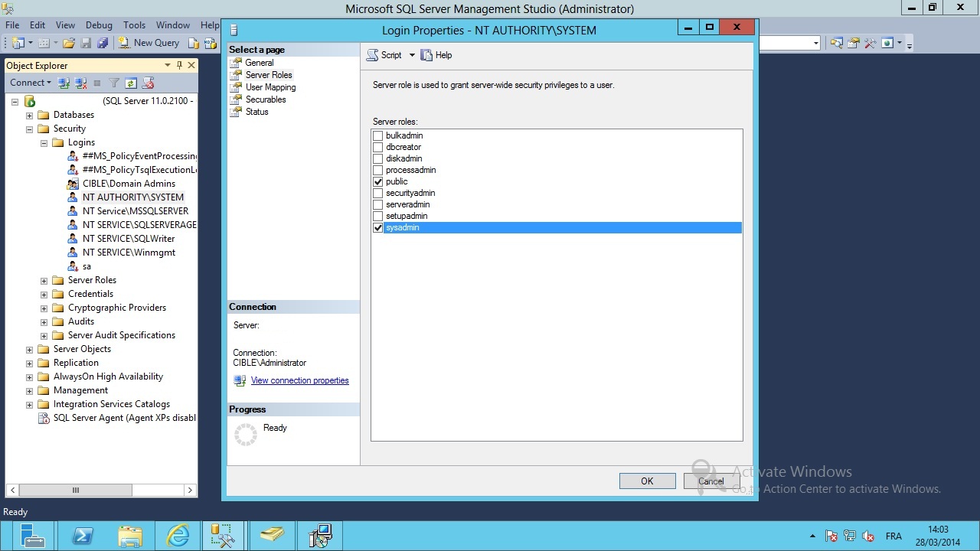Expand the Server Objects folder
Viewport: 980px width, 551px height.
pos(29,350)
